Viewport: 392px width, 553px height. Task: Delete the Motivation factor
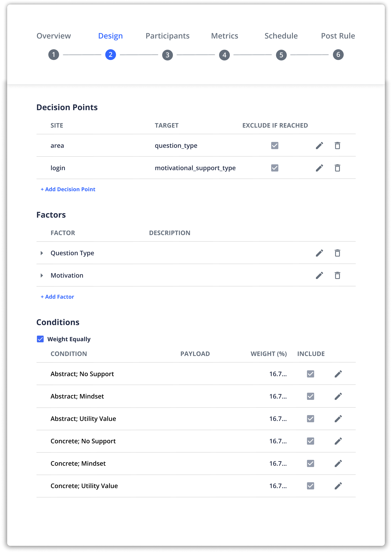337,275
